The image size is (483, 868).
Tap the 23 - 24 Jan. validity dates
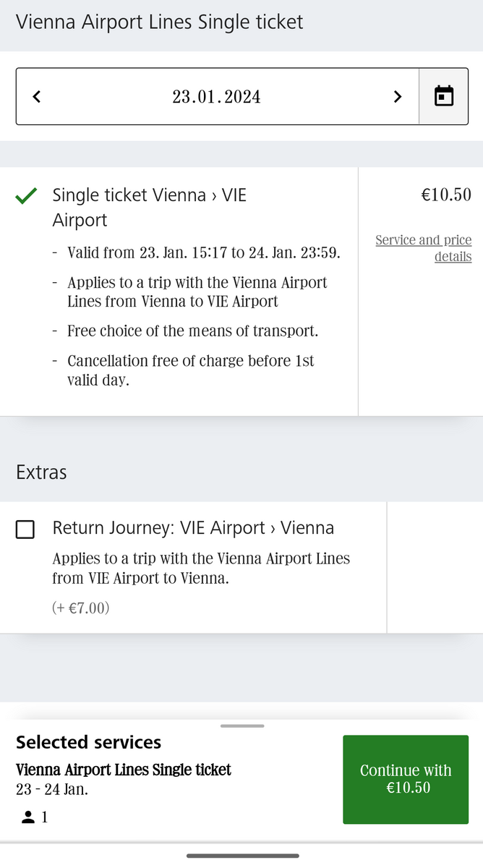pyautogui.click(x=52, y=789)
